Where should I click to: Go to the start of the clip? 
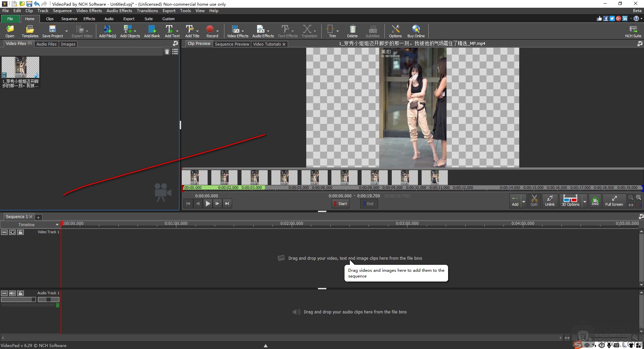pyautogui.click(x=188, y=203)
